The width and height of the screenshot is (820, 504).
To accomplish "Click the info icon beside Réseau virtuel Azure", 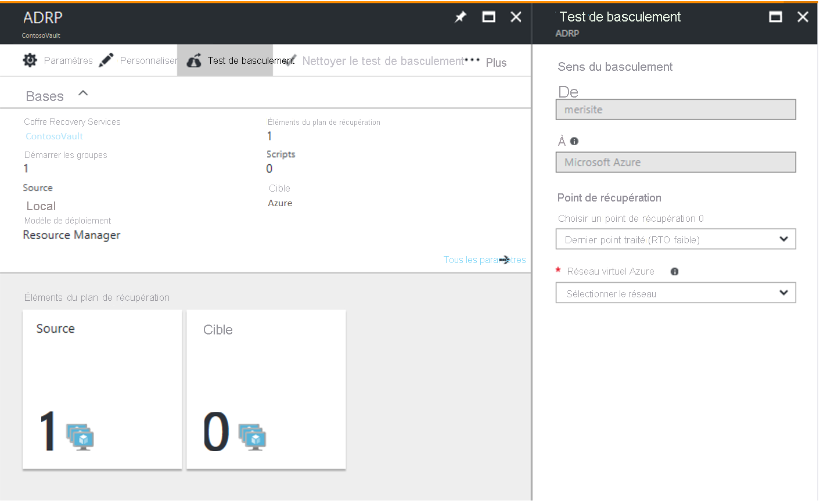I will pyautogui.click(x=674, y=271).
